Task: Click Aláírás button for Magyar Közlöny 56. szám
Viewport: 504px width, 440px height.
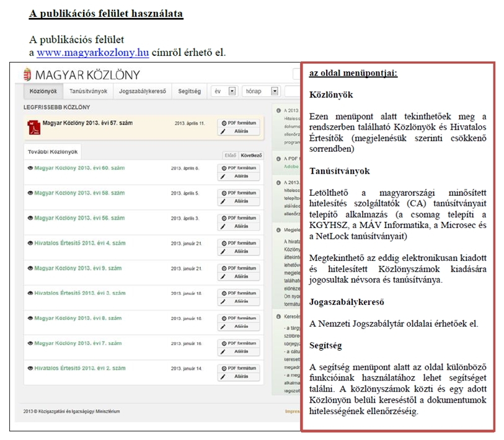Action: pyautogui.click(x=239, y=226)
